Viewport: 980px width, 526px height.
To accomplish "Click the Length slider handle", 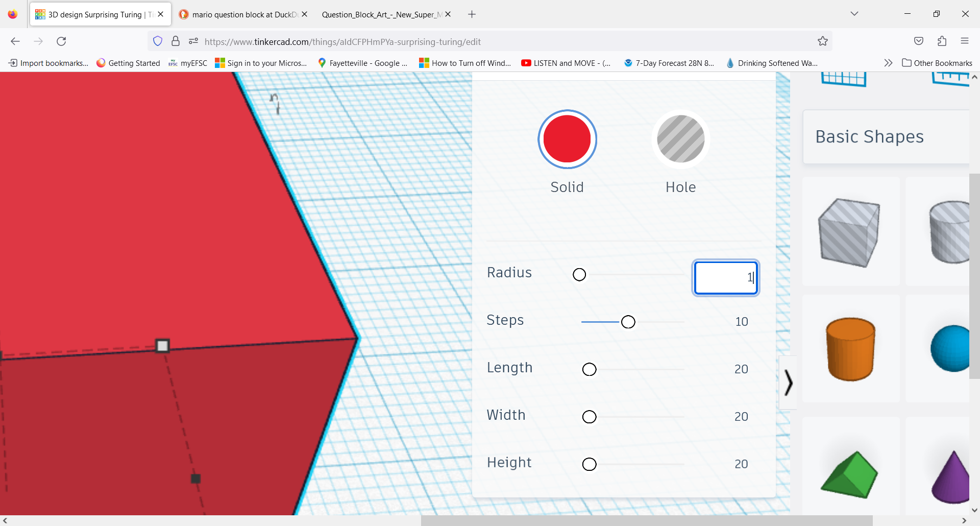I will (590, 369).
